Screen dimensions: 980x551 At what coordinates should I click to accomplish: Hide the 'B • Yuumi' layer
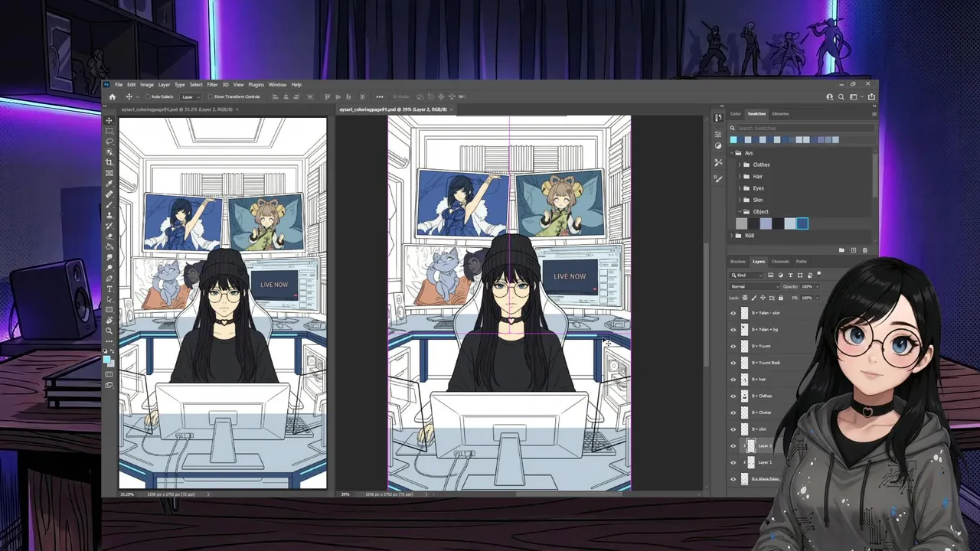pos(733,346)
